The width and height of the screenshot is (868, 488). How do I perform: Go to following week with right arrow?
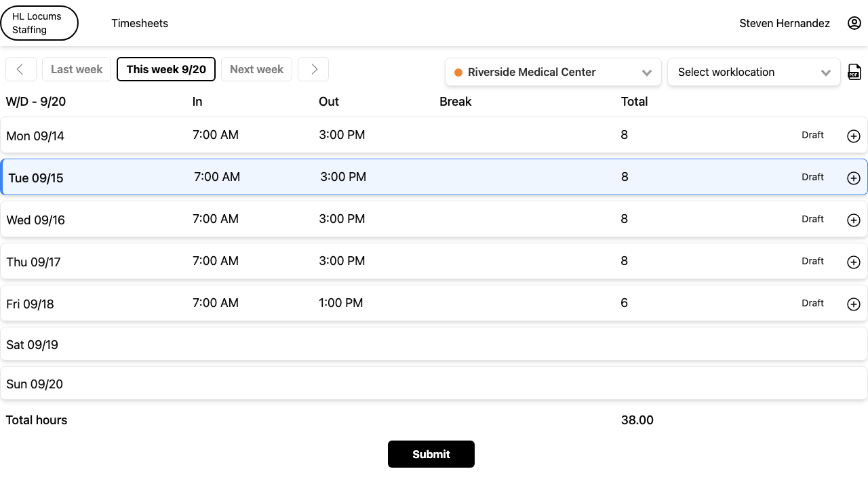coord(313,69)
